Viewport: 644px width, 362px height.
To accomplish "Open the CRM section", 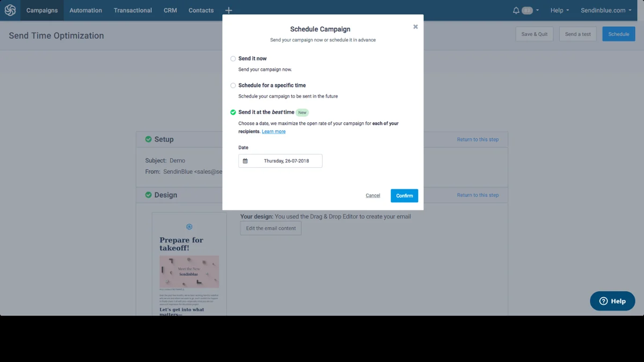I will (170, 10).
